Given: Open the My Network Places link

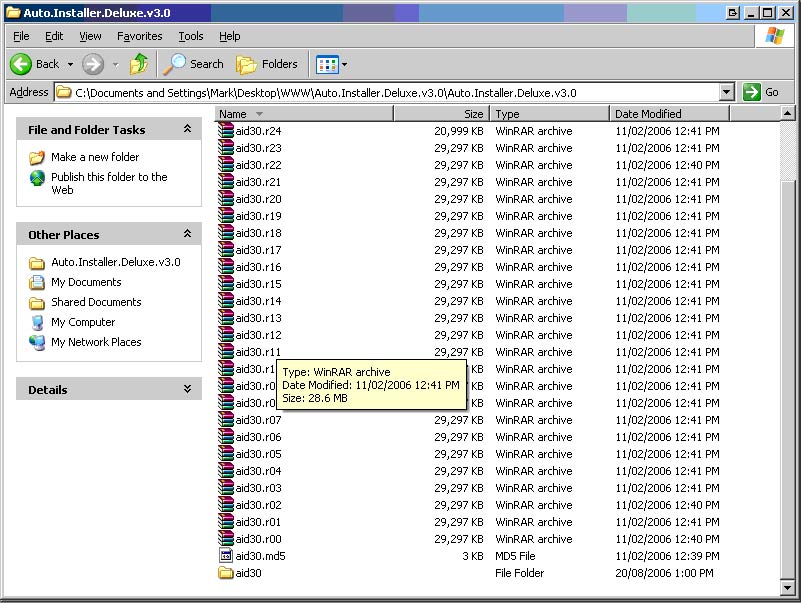Looking at the screenshot, I should coord(96,342).
